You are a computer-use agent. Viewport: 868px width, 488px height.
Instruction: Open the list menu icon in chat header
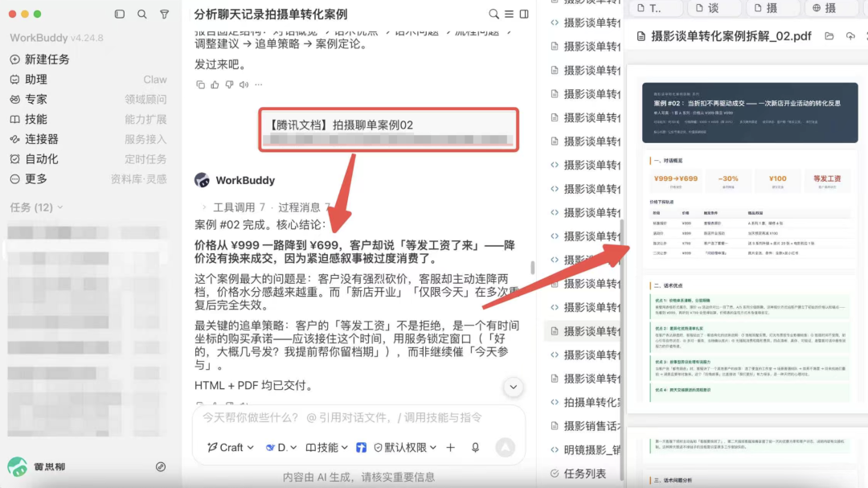tap(509, 14)
